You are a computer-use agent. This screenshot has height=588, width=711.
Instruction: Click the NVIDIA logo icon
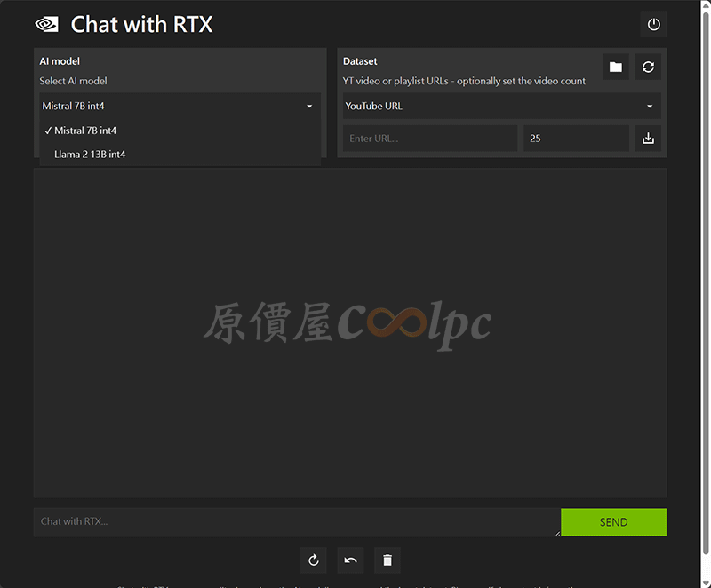(x=47, y=25)
